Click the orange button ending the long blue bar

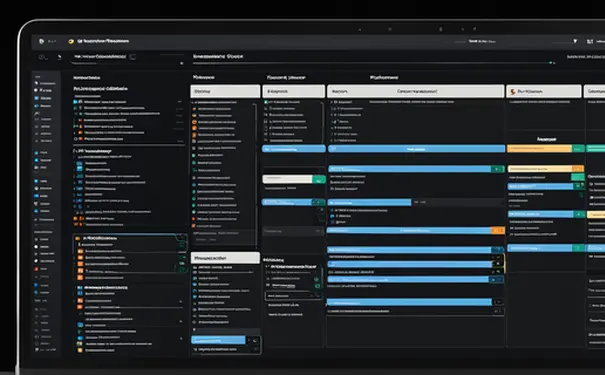(x=498, y=231)
